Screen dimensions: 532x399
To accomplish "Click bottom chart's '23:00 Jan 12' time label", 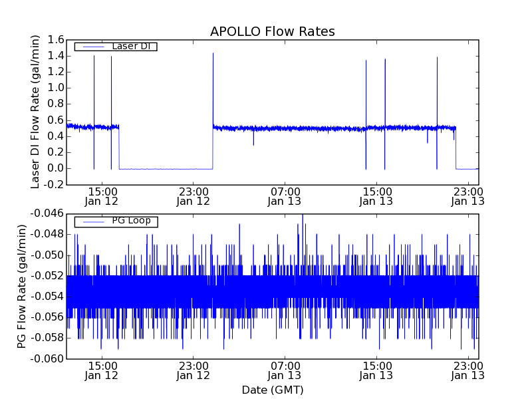I will pyautogui.click(x=193, y=371).
